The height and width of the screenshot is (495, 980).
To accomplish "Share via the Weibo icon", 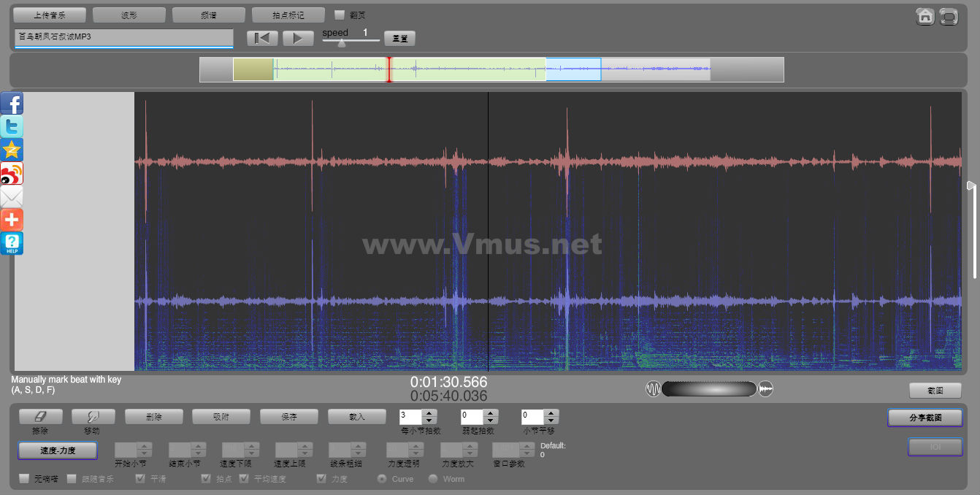I will 12,173.
